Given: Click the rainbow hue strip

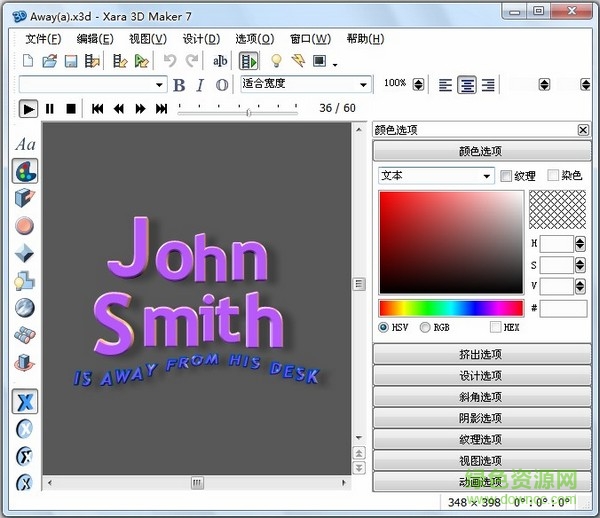Looking at the screenshot, I should click(450, 308).
